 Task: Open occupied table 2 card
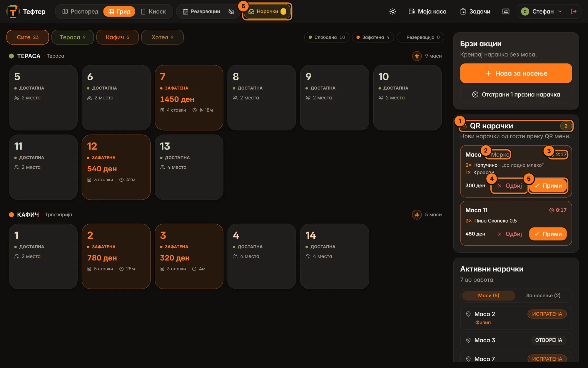point(116,256)
